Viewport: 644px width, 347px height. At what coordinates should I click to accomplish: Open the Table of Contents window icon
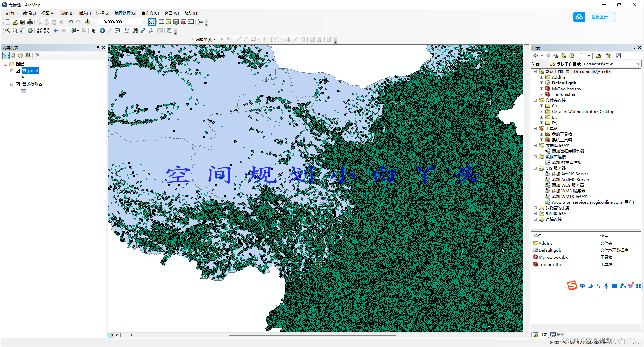pos(161,22)
